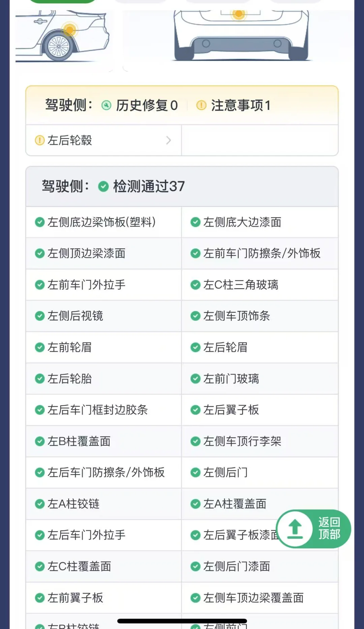Select the check mark for 左侧底大边漆面
The height and width of the screenshot is (629, 364).
pos(195,222)
